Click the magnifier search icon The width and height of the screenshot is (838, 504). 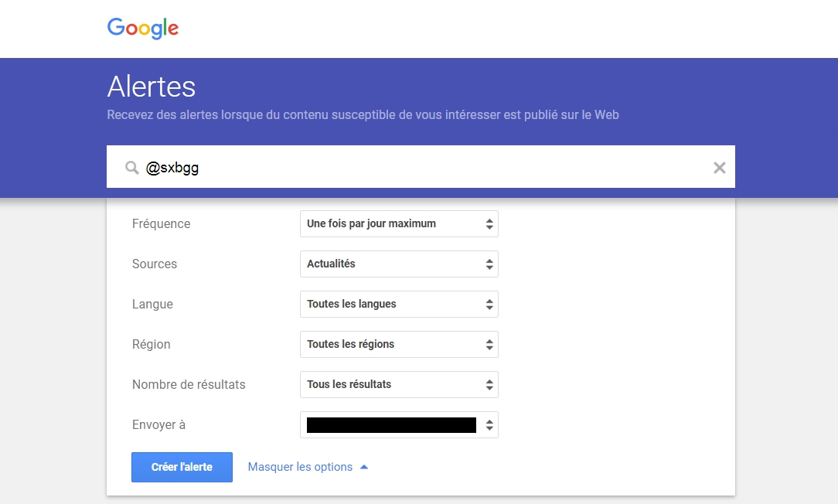click(131, 168)
